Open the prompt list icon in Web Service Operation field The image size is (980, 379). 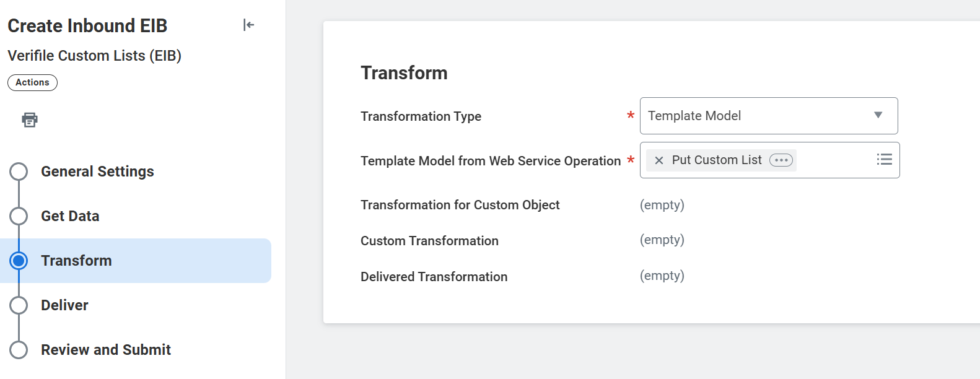pos(884,160)
